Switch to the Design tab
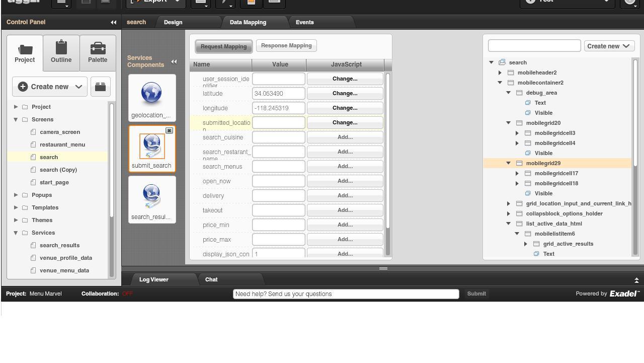 (173, 22)
